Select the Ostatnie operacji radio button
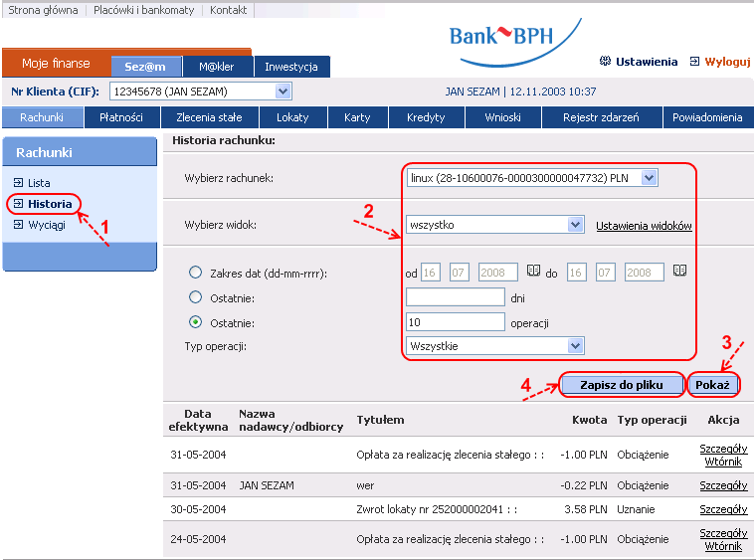The image size is (756, 560). click(195, 322)
